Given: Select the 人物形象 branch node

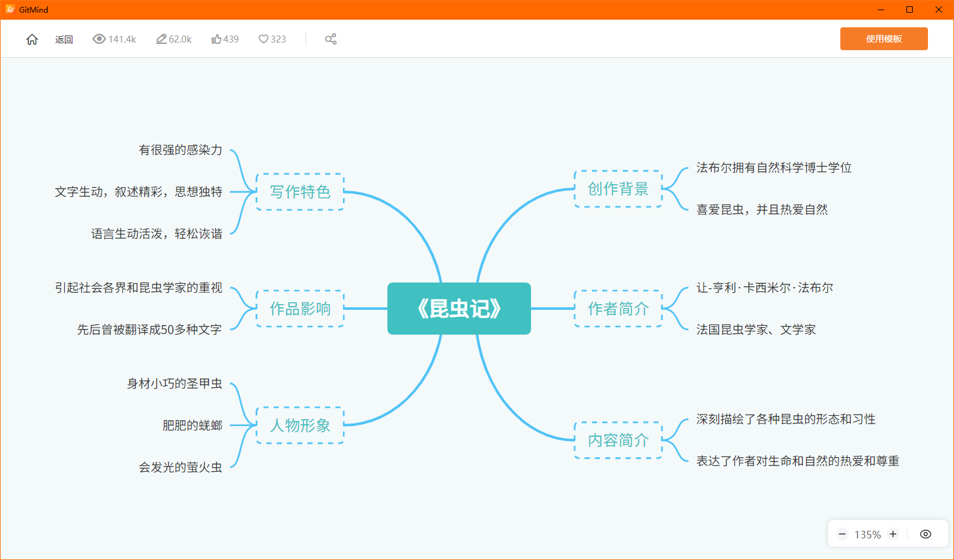Looking at the screenshot, I should click(x=299, y=425).
